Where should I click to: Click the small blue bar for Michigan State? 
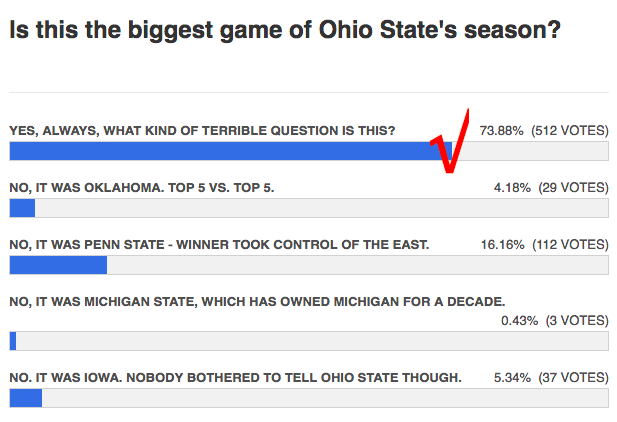pyautogui.click(x=13, y=341)
